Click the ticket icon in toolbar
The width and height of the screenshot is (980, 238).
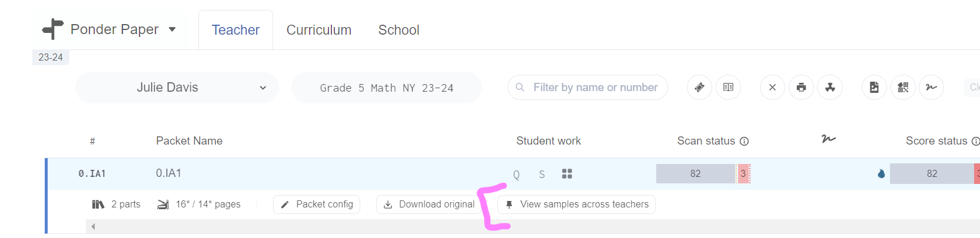(699, 88)
